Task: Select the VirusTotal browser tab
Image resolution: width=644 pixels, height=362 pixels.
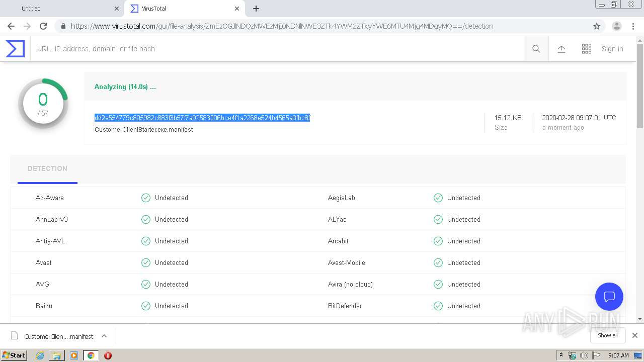Action: tap(184, 9)
